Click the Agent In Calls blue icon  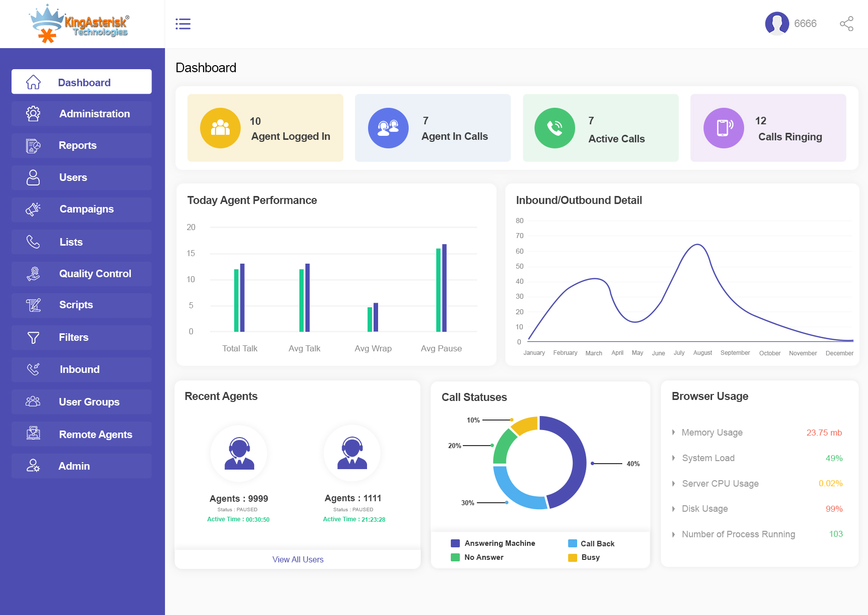pyautogui.click(x=388, y=128)
